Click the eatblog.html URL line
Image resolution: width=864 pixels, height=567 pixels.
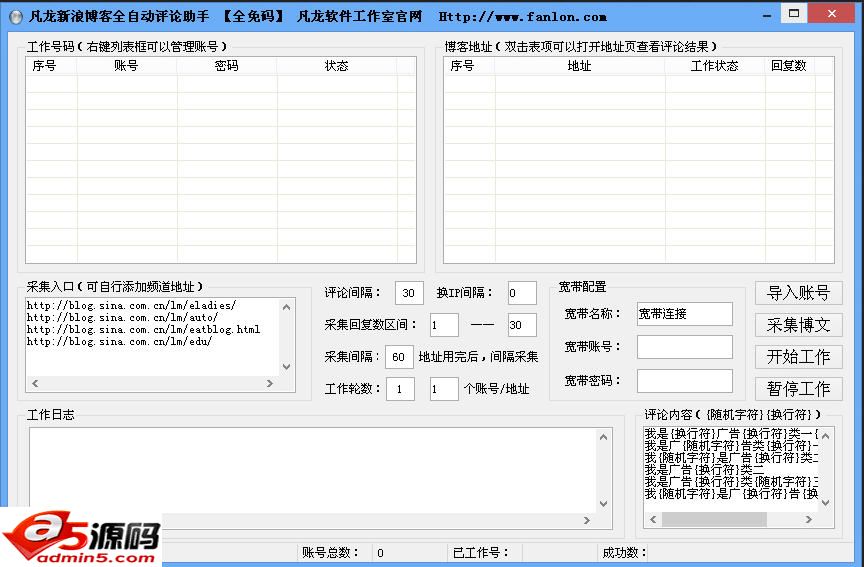point(143,330)
